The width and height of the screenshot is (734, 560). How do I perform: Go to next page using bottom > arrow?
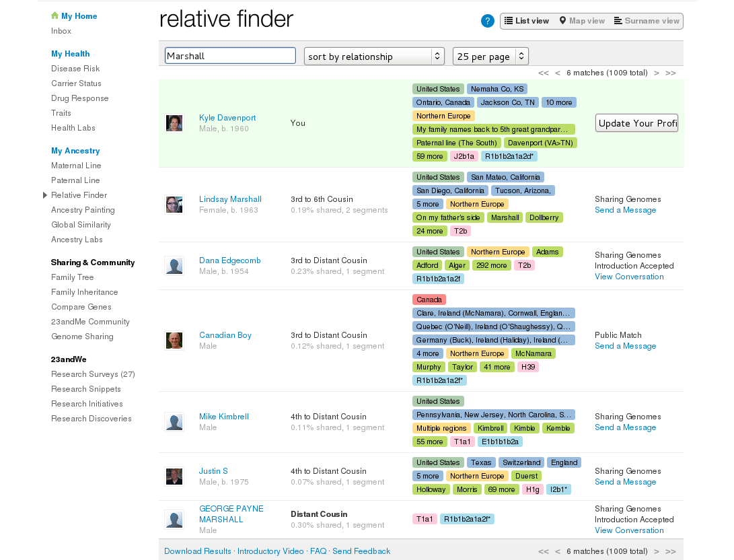click(657, 551)
